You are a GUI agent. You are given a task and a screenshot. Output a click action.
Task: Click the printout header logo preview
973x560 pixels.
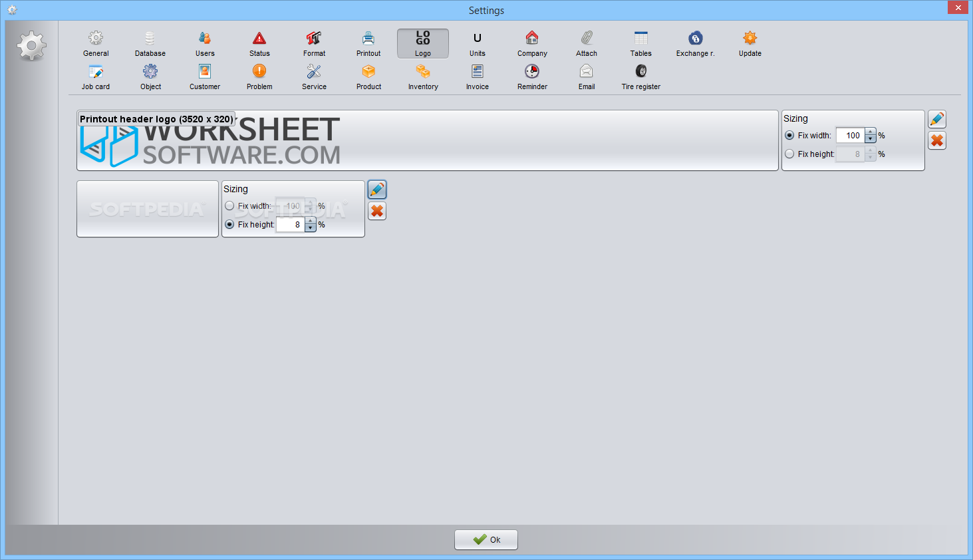[x=427, y=140]
